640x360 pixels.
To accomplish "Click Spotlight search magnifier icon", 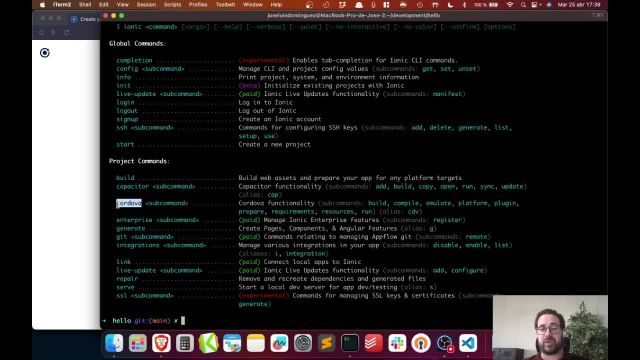I will point(523,5).
